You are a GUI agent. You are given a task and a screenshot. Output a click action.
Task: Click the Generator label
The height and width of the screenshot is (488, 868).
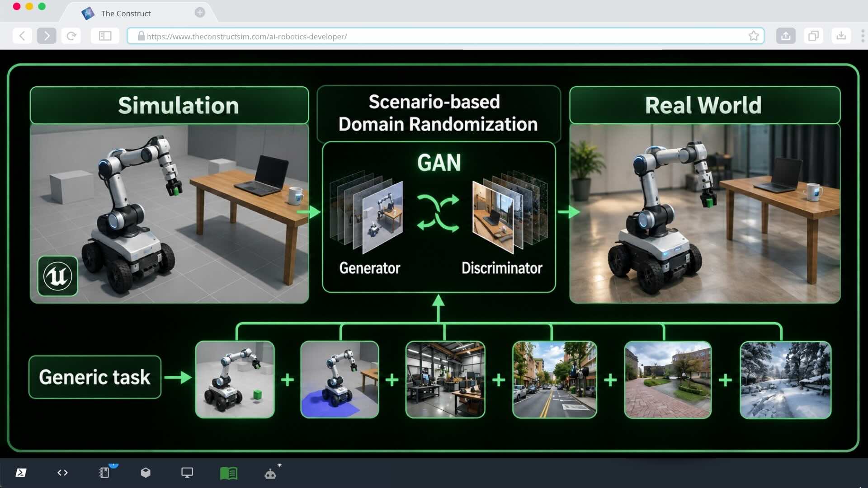coord(370,268)
